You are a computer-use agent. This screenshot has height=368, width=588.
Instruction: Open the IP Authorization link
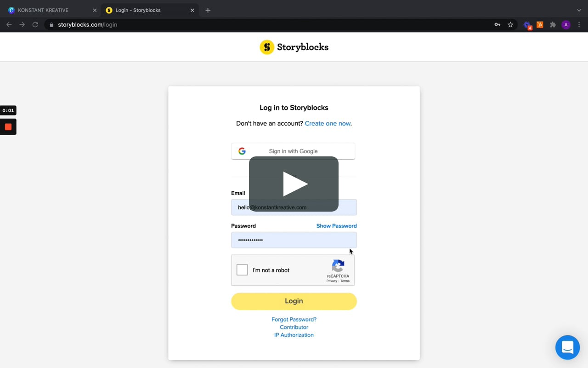(x=294, y=335)
